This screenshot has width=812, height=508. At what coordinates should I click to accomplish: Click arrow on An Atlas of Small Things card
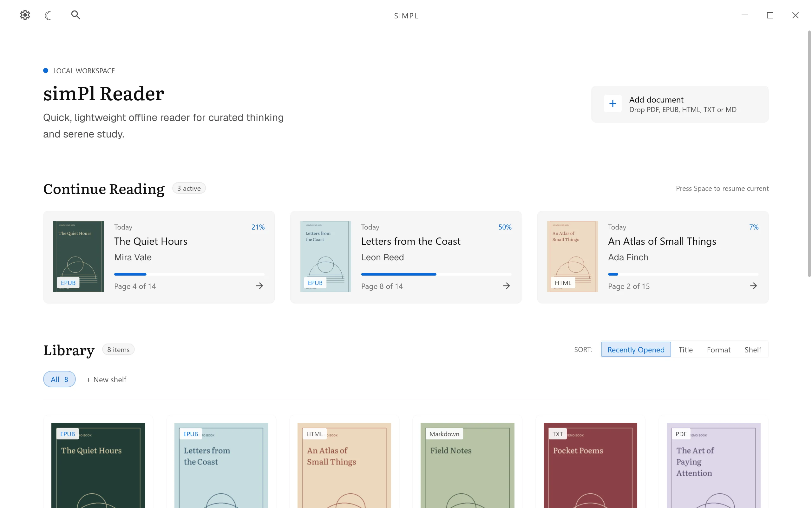pyautogui.click(x=753, y=286)
